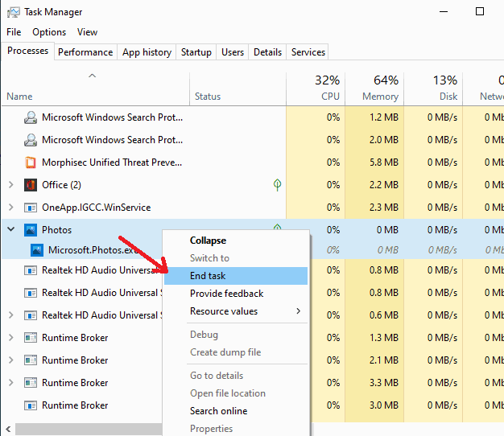
Task: Sort by the Memory column header
Action: coord(374,89)
